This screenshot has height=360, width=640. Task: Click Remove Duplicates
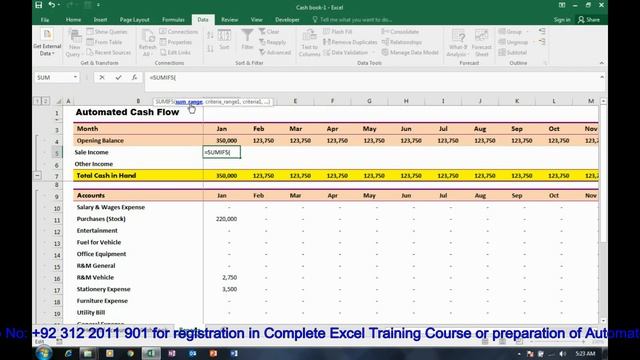[x=350, y=42]
